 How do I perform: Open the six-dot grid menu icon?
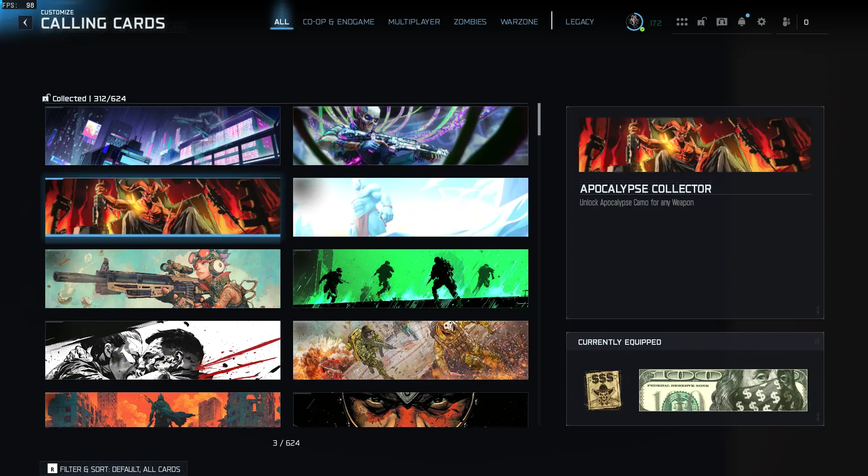[x=682, y=22]
